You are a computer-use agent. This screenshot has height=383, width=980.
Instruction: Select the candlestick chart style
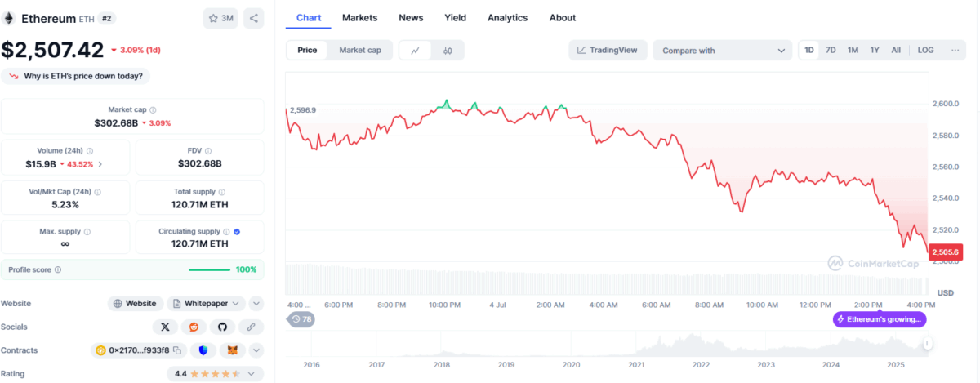[448, 50]
